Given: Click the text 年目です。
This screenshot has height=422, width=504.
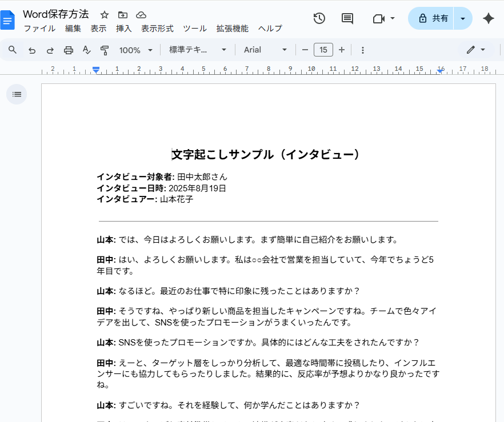Looking at the screenshot, I should (115, 271).
